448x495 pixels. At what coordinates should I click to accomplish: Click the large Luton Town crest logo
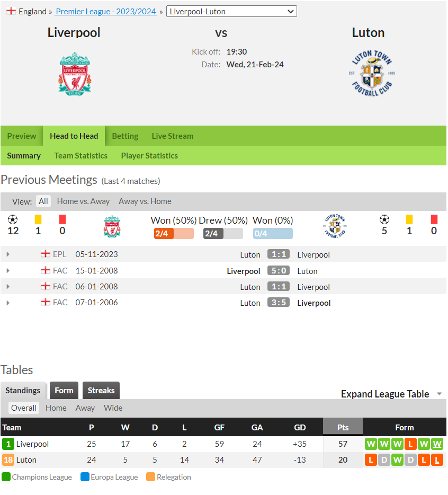pyautogui.click(x=372, y=73)
